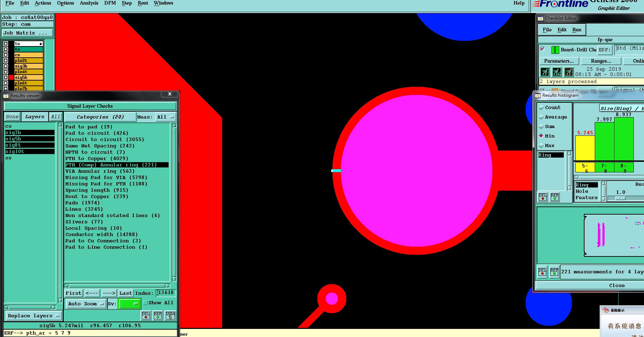Screen dimensions: 644x337
Task: Uncheck the Board-Drill Checks checkbox
Action: click(x=542, y=49)
